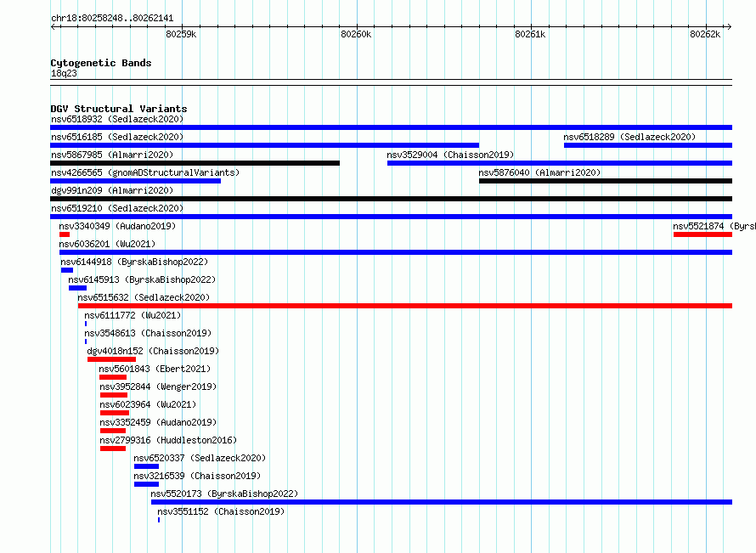Click nsv3548613 (Chaisson2019) label
Screen dimensions: 756x553
(x=148, y=333)
